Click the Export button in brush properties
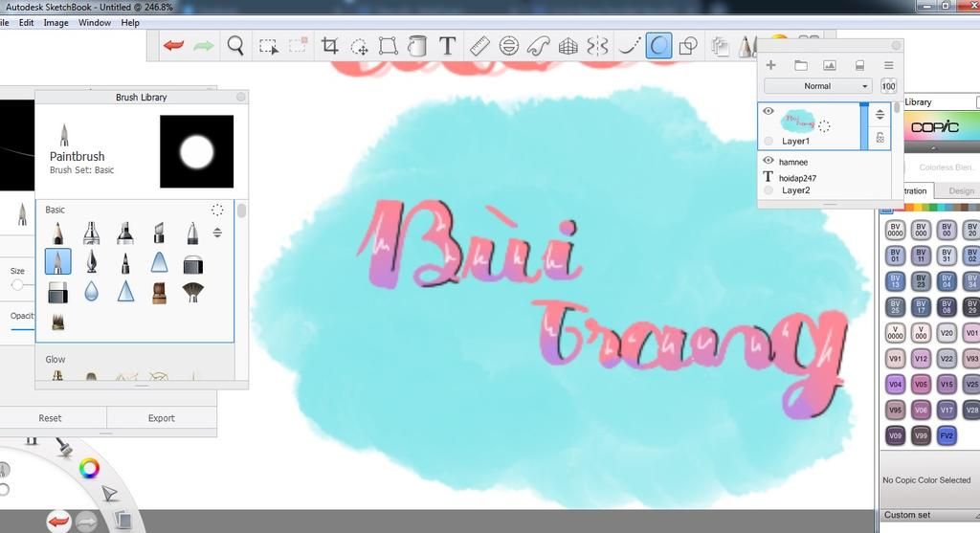 click(161, 418)
